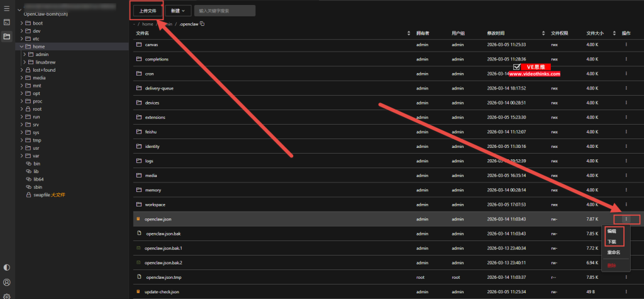Open the workspace folder in file list
The height and width of the screenshot is (299, 644).
pos(155,205)
